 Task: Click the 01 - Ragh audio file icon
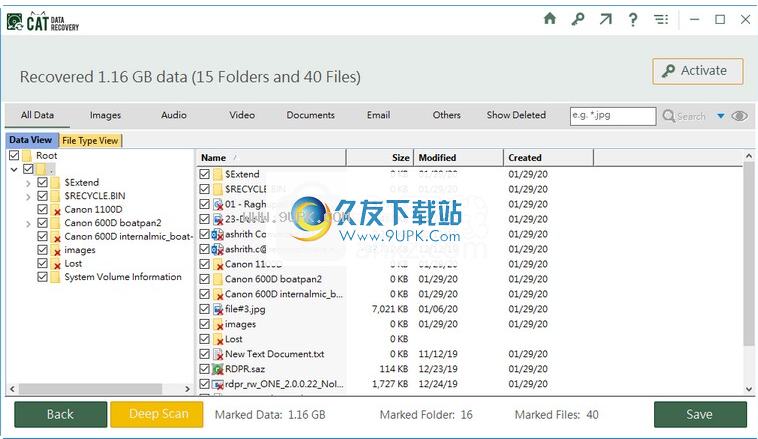[x=218, y=205]
